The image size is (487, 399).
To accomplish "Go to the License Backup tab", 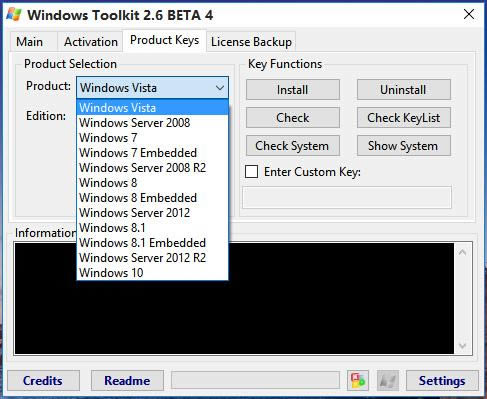I will [251, 42].
